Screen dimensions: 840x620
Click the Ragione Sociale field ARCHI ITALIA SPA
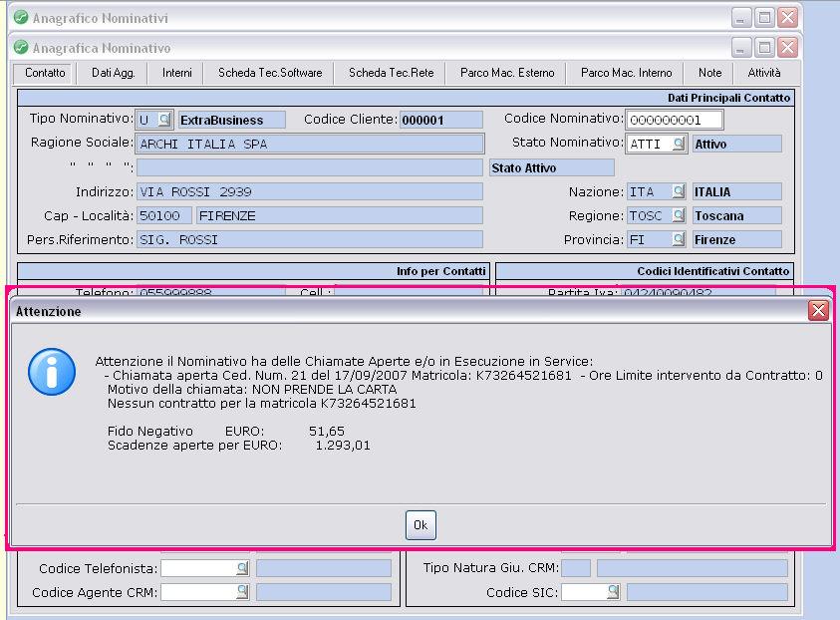[310, 144]
